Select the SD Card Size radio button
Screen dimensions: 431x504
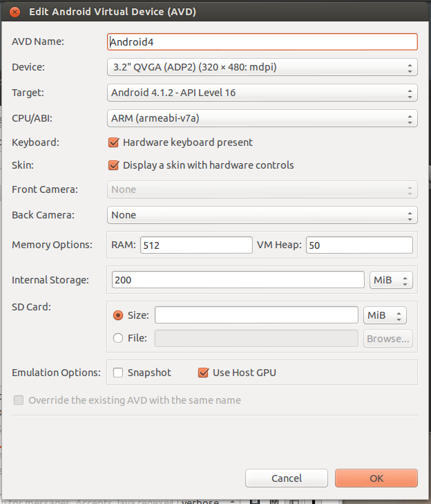(118, 315)
